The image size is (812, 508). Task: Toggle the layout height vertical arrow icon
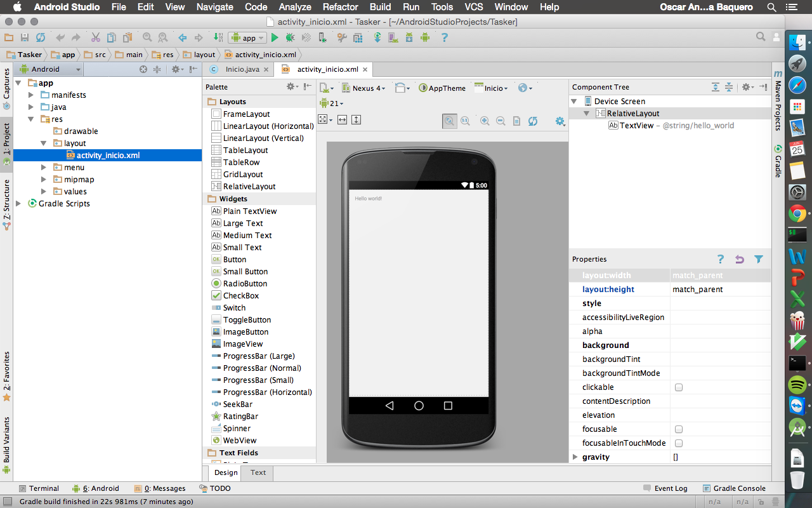(x=357, y=119)
